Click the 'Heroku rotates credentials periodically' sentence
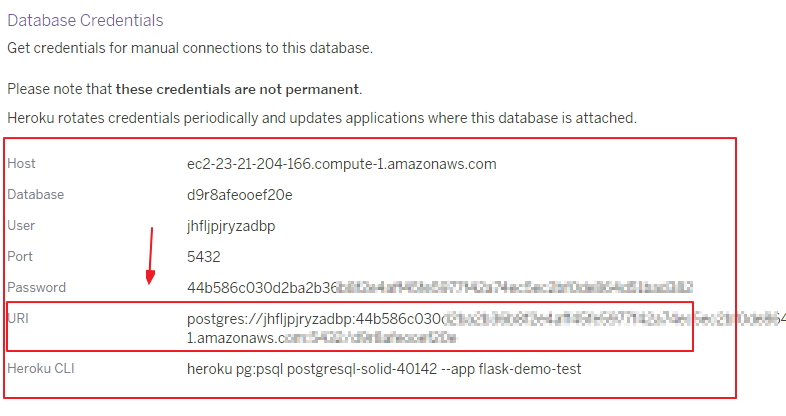 [322, 118]
